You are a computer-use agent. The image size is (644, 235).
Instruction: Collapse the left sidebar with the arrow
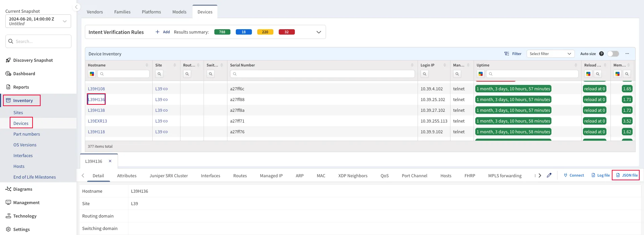[76, 7]
